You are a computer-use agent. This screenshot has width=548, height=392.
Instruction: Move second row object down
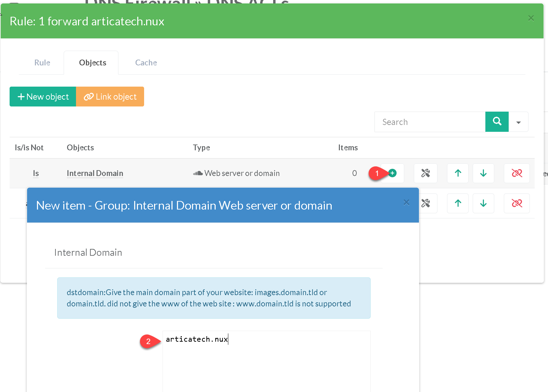483,203
